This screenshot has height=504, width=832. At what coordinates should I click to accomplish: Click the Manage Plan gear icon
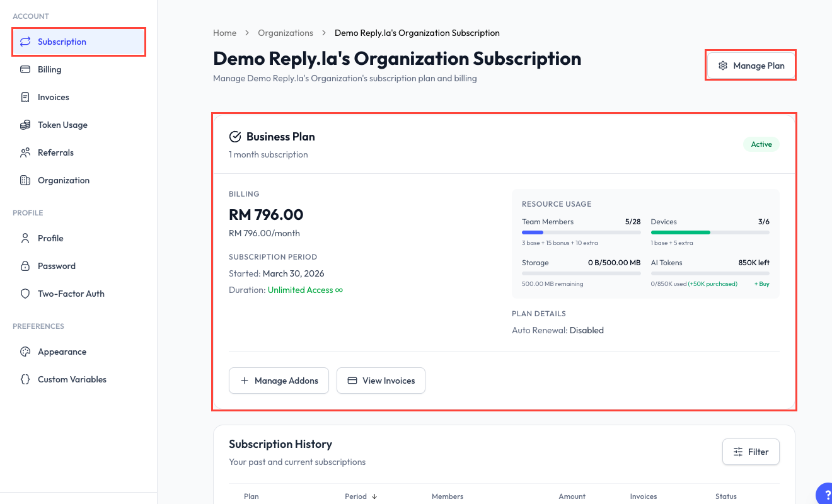click(723, 66)
